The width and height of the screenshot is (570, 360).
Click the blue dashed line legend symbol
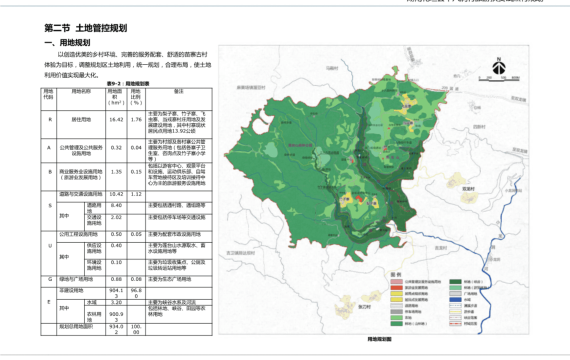click(455, 305)
